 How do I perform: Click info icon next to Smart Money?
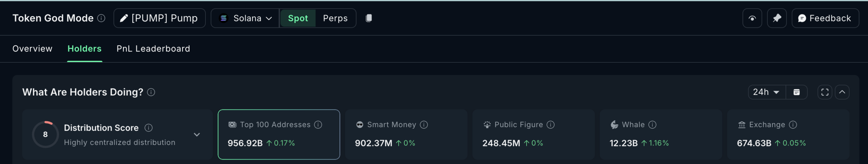click(x=424, y=125)
